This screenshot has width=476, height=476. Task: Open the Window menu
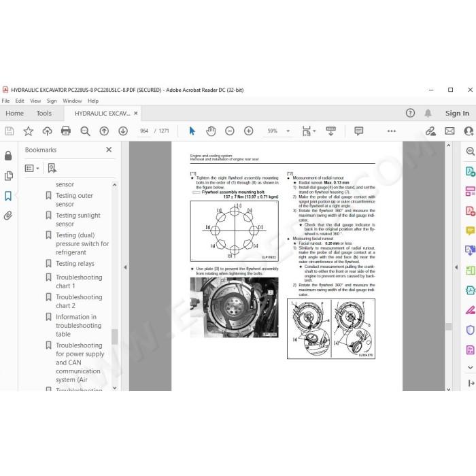click(x=72, y=101)
